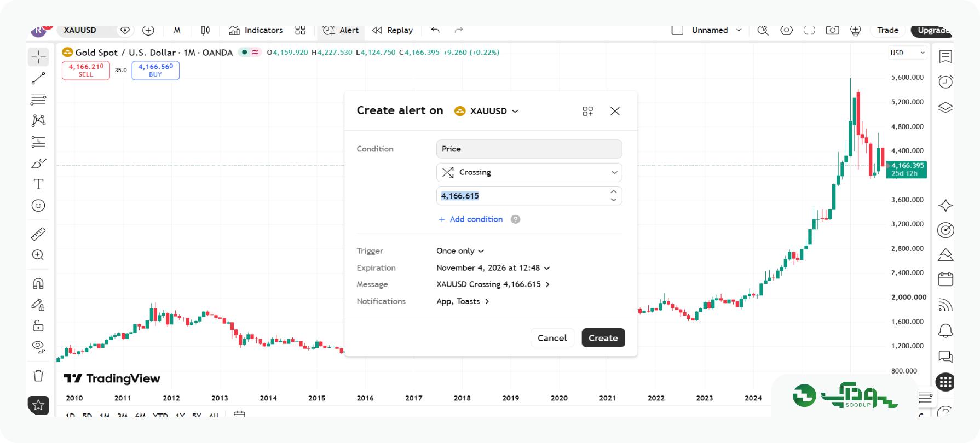Open the alerts clock panel in right sidebar
Viewport: 980px width, 443px height.
(x=946, y=81)
